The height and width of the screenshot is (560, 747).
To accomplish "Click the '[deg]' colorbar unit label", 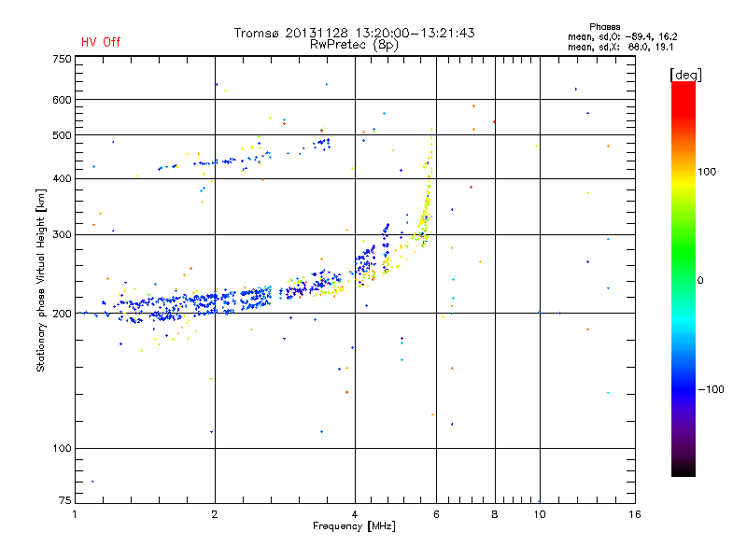I will pos(685,75).
